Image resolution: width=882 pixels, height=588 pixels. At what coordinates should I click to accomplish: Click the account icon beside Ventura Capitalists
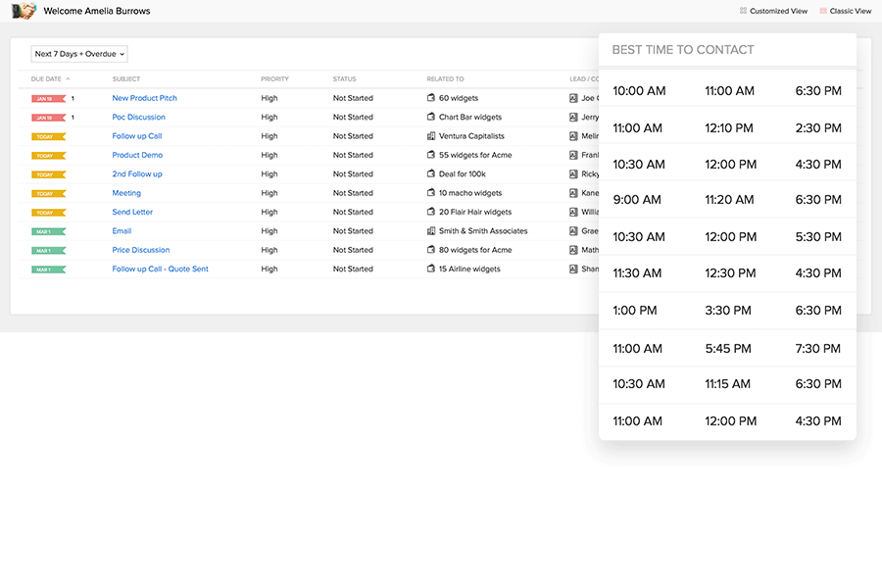[x=431, y=136]
